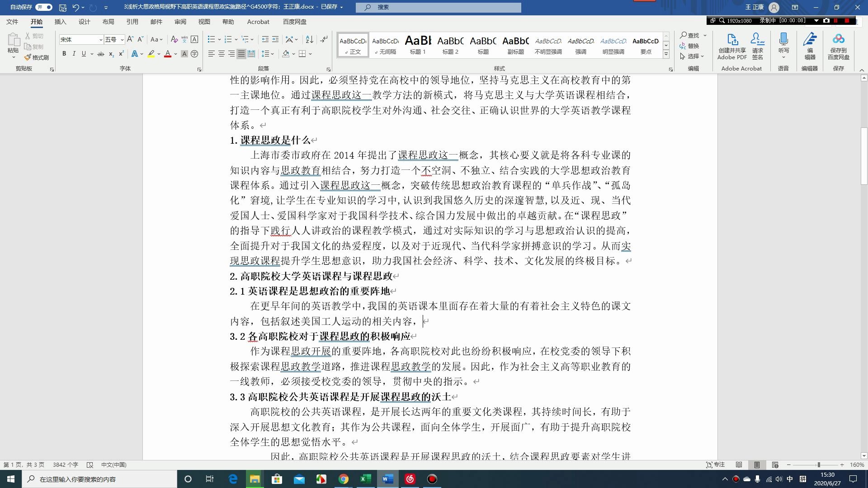Viewport: 868px width, 488px height.
Task: Open the Change Case (Aa) dropdown
Action: coord(156,39)
